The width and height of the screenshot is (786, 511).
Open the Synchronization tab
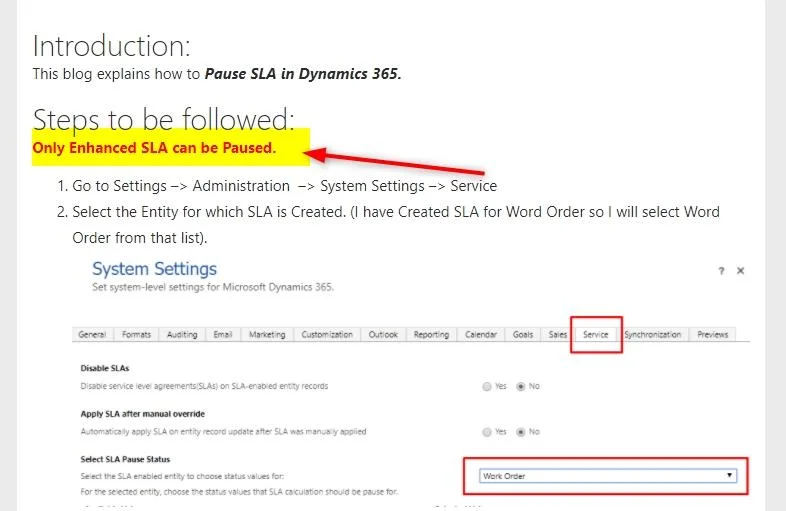(x=653, y=334)
